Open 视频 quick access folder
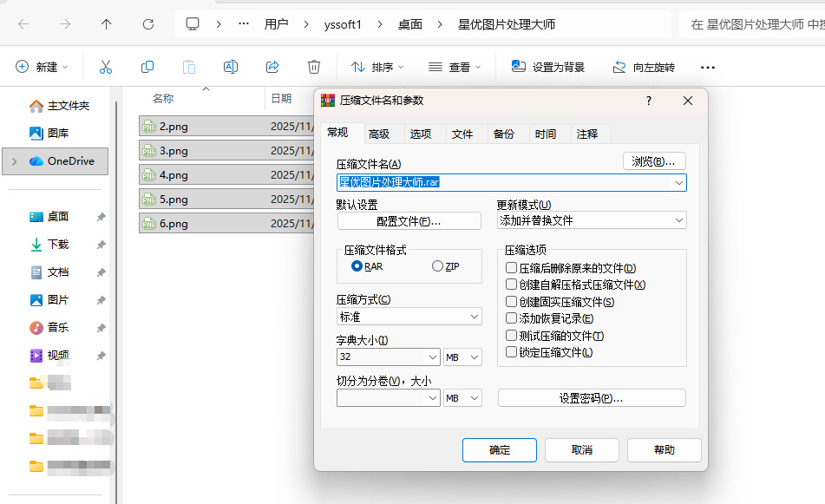The image size is (825, 504). [49, 356]
